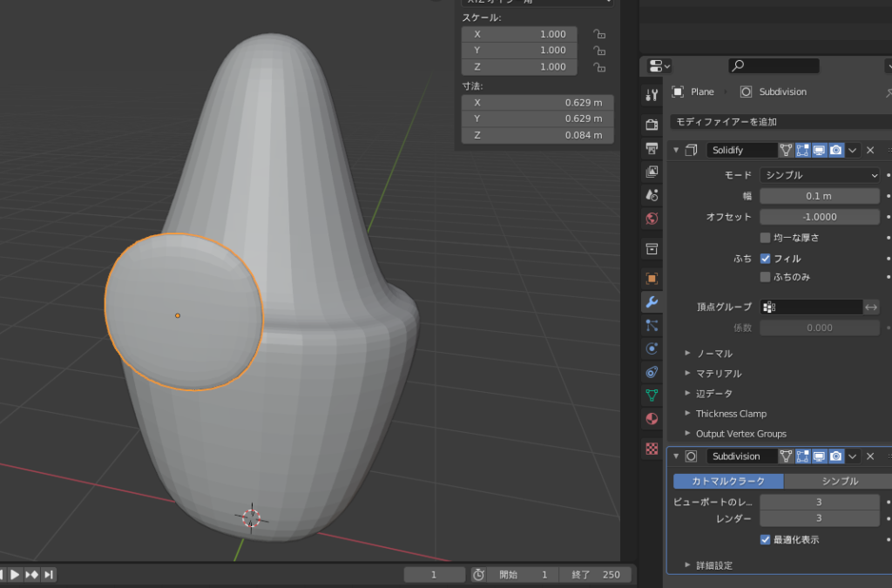
Task: Click the Subdivision breadcrumb icon
Action: [746, 91]
